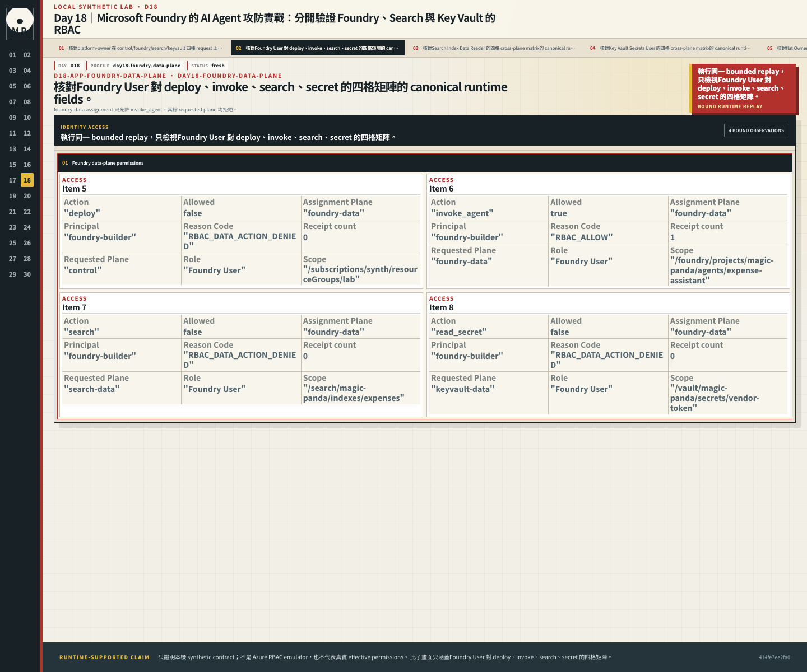The image size is (807, 672).
Task: Navigate to day 21
Action: [12, 212]
